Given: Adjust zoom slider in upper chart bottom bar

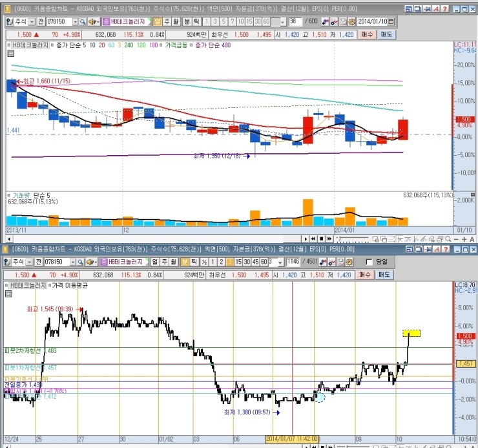Looking at the screenshot, I should tap(352, 239).
